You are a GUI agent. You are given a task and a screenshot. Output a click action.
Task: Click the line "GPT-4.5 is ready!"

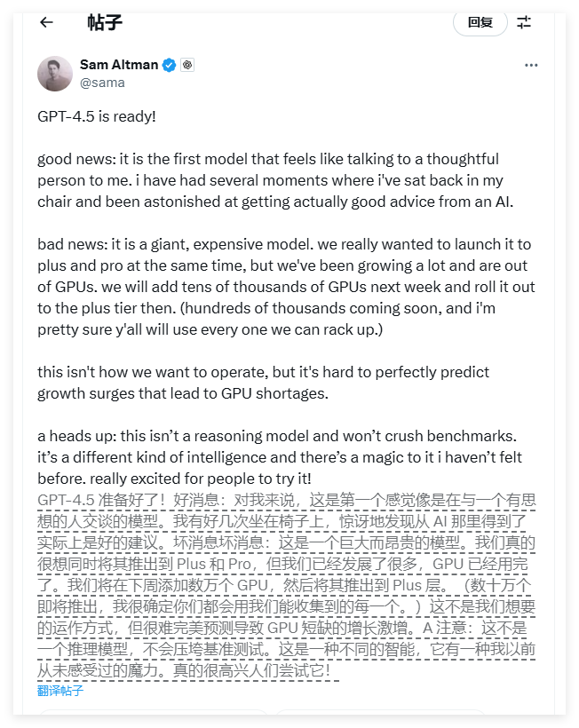(x=100, y=117)
